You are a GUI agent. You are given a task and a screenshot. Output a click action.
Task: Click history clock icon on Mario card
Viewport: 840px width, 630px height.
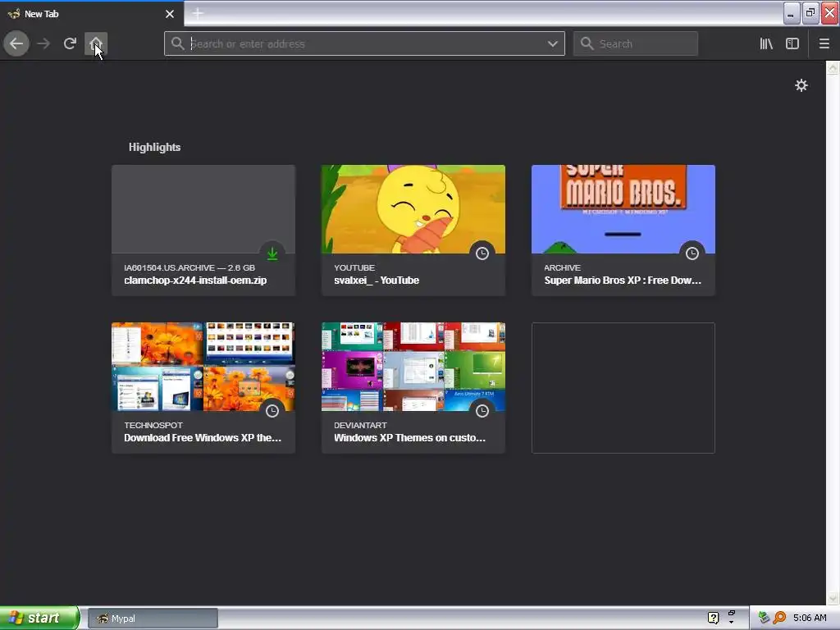692,253
